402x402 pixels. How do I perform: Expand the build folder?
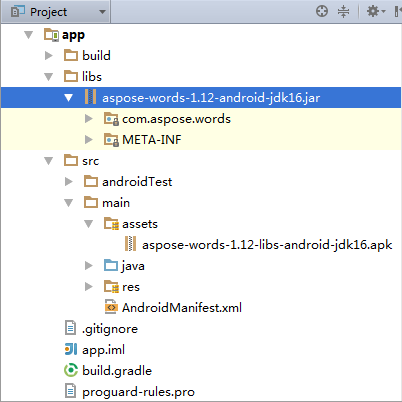click(49, 56)
